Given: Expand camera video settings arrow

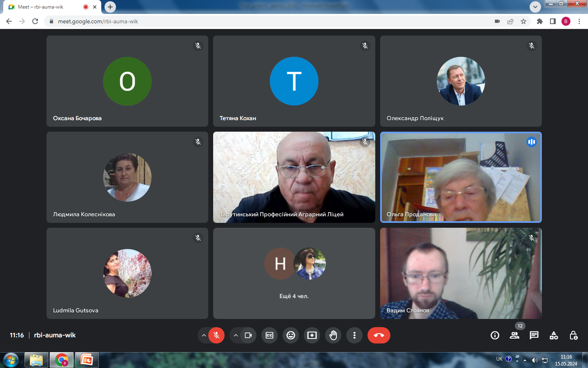Looking at the screenshot, I should tap(236, 335).
